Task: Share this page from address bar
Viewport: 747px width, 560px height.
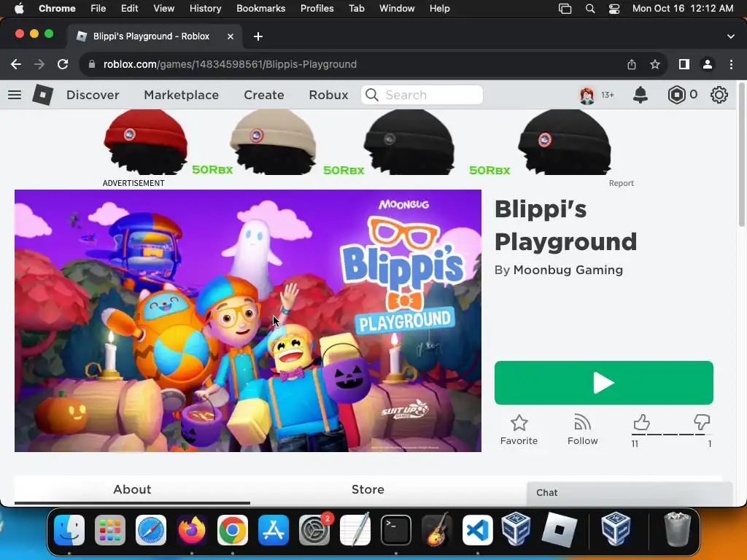Action: pyautogui.click(x=632, y=64)
